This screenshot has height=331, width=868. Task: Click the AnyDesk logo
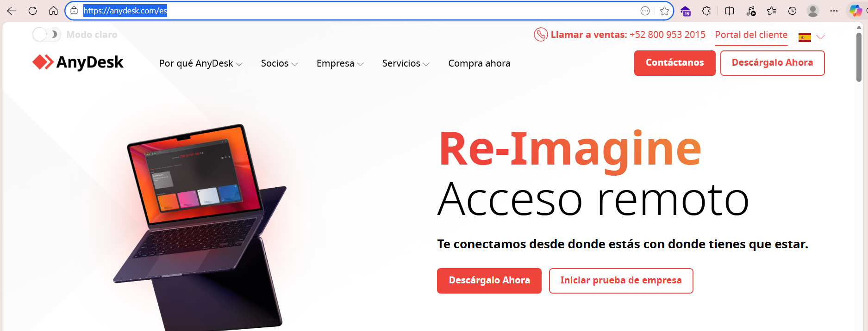[x=78, y=62]
